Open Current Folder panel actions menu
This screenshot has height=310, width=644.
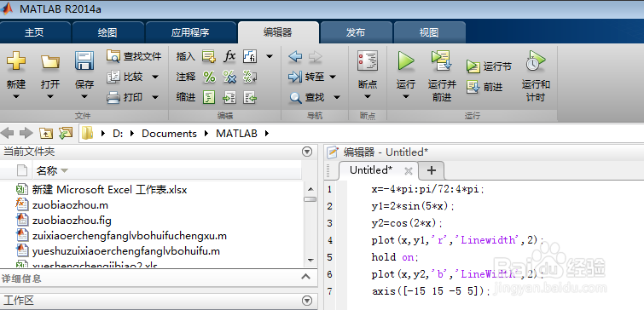(x=307, y=152)
